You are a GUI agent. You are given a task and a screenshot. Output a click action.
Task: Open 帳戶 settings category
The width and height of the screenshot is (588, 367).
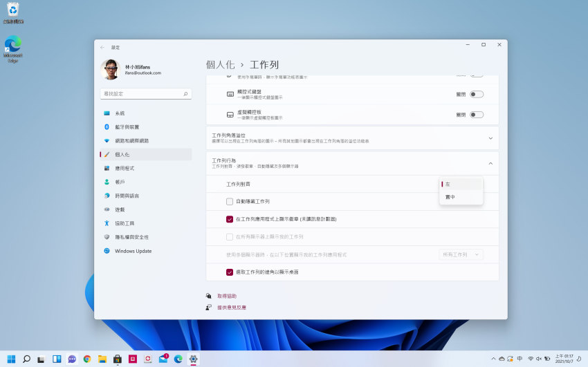point(146,182)
